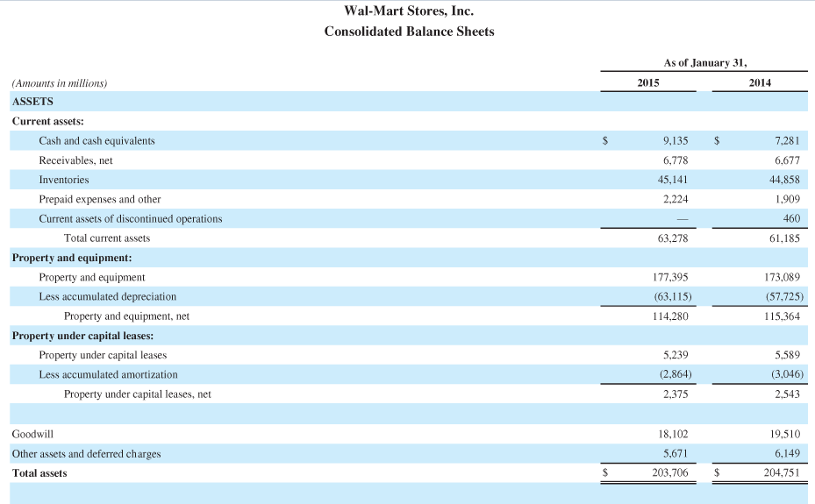Image resolution: width=815 pixels, height=504 pixels.
Task: Click the 6,677 receivables value
Action: tap(787, 160)
